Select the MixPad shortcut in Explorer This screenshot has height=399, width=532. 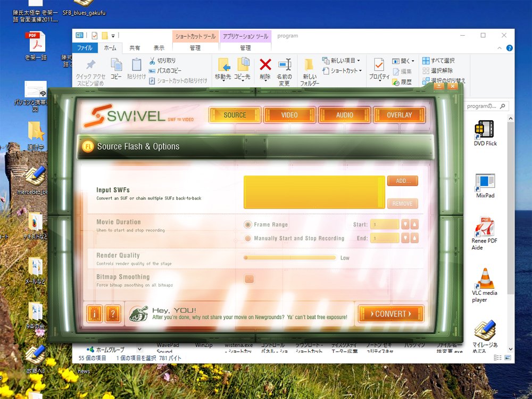point(485,186)
